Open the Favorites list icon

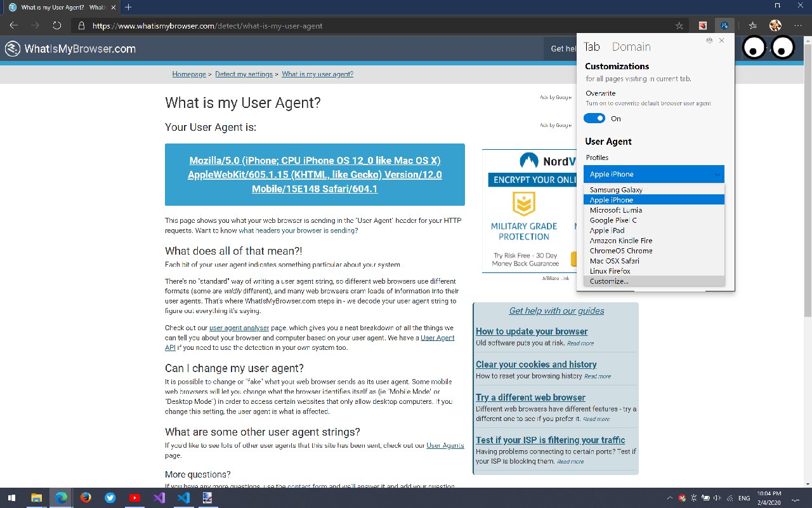click(x=752, y=26)
